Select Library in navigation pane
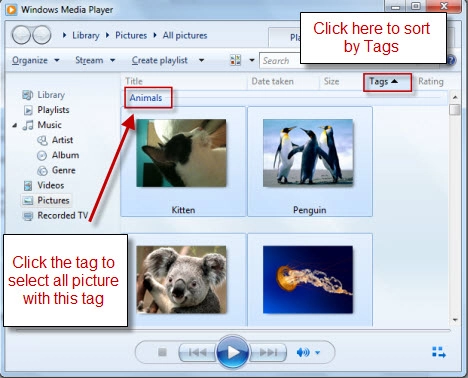468x378 pixels. (x=51, y=95)
